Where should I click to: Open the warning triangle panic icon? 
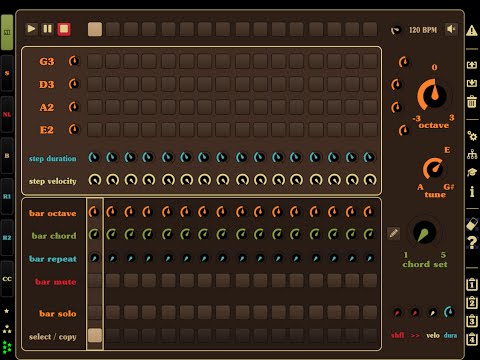pos(472,30)
